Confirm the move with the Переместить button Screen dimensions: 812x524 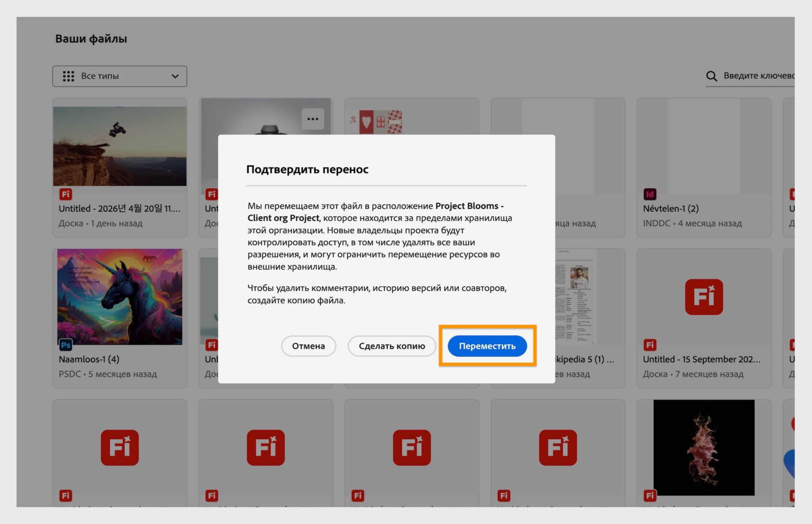click(487, 346)
